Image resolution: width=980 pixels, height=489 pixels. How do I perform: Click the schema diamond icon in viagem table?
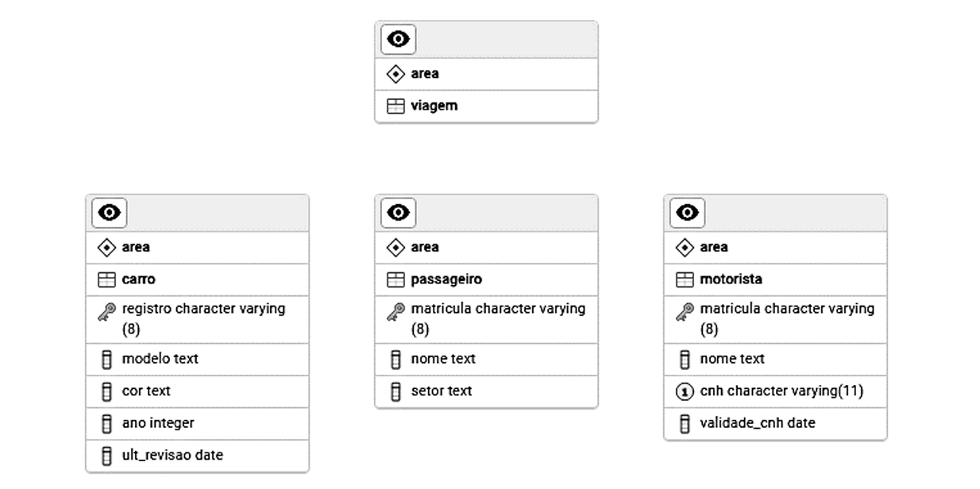pyautogui.click(x=395, y=74)
